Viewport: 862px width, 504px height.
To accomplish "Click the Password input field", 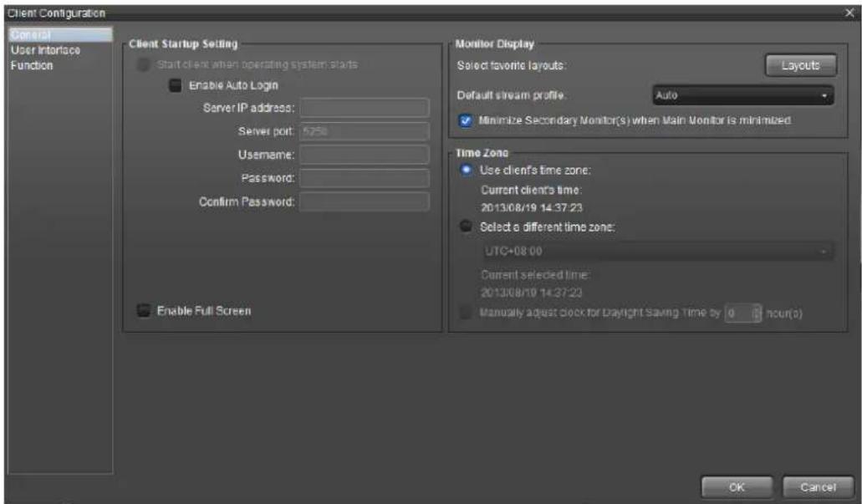I will [x=365, y=178].
